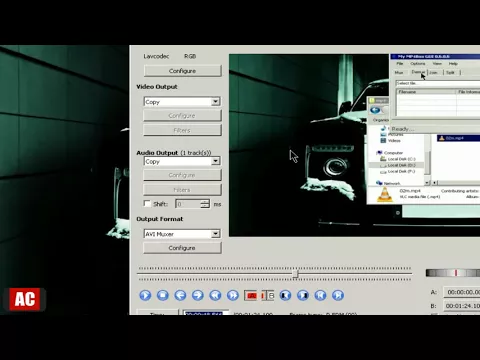Open the Audio Output Copy dropdown
This screenshot has height=360, width=480.
[182, 161]
